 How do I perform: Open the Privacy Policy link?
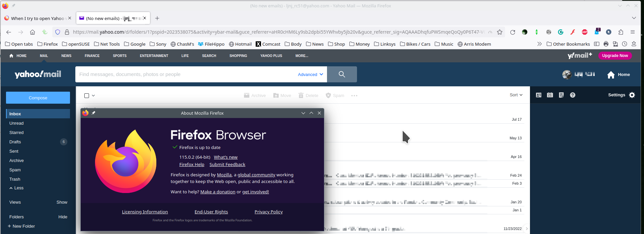point(268,212)
